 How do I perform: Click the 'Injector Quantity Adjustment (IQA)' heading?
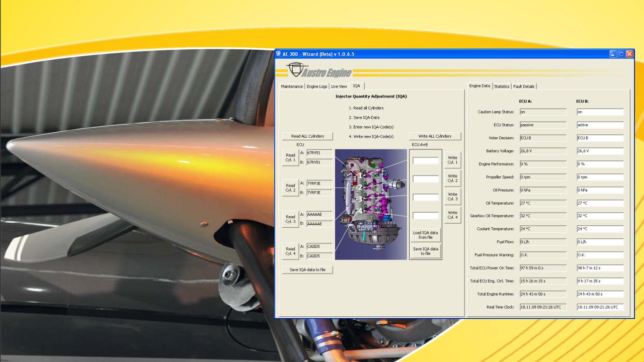[371, 96]
